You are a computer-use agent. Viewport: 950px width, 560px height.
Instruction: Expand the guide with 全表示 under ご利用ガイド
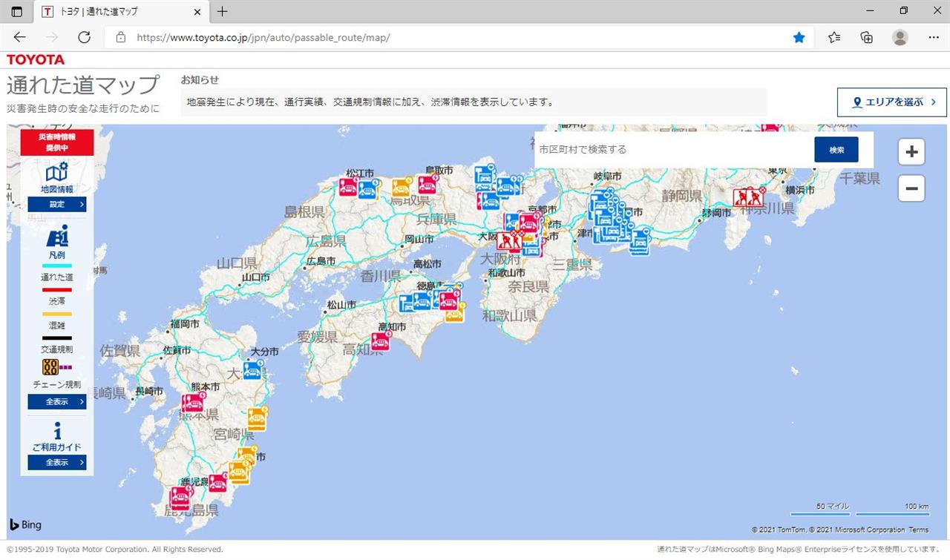pyautogui.click(x=57, y=462)
